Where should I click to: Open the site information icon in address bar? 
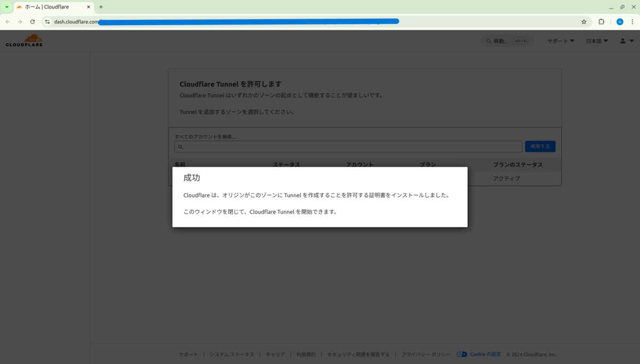[47, 22]
